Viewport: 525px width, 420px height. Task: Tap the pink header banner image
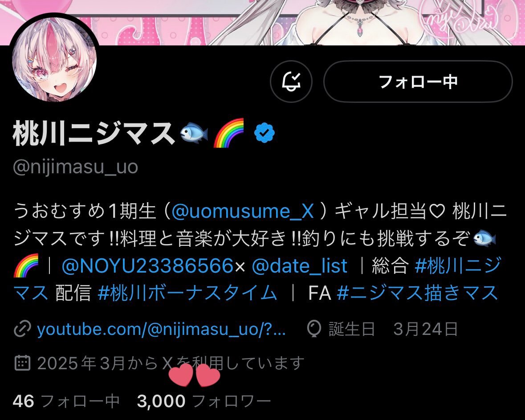tap(263, 22)
